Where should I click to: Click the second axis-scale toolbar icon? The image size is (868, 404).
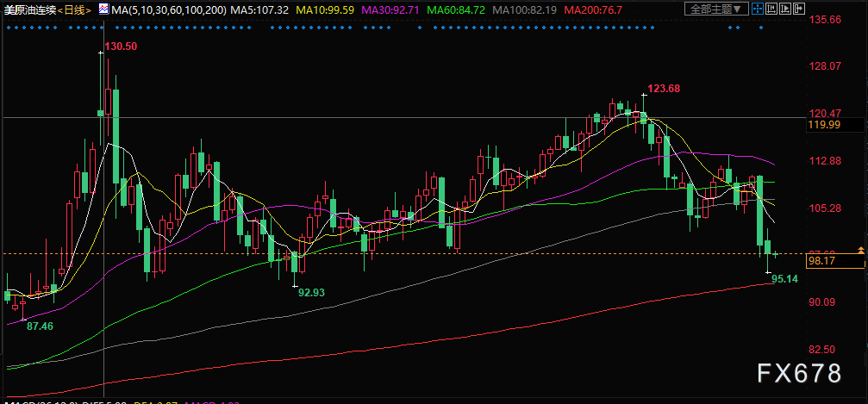771,9
